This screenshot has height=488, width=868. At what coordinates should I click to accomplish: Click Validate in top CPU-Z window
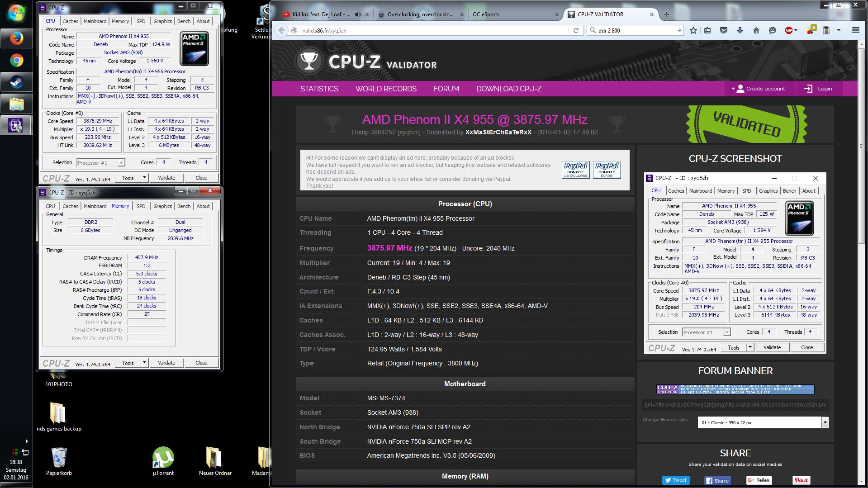coord(166,178)
